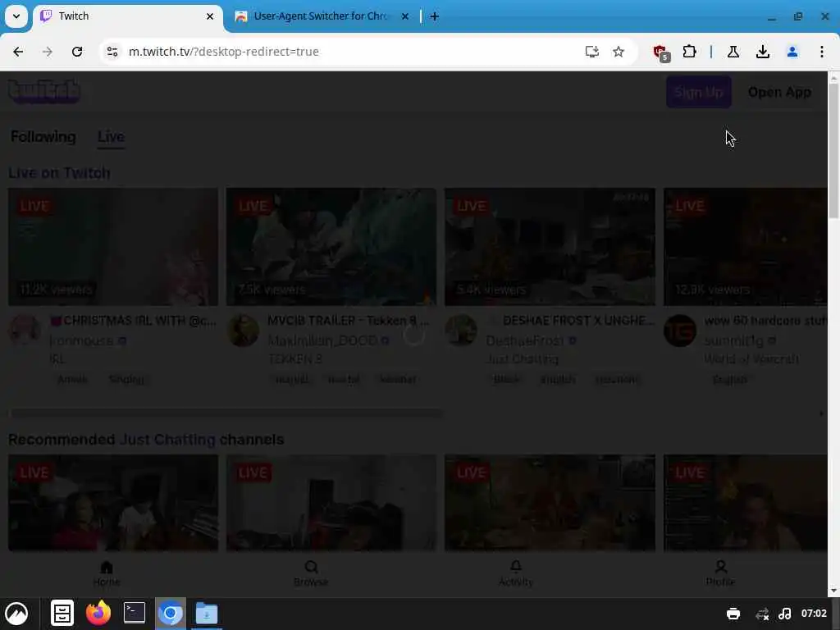Open a new browser tab
Image resolution: width=840 pixels, height=630 pixels.
pos(435,16)
